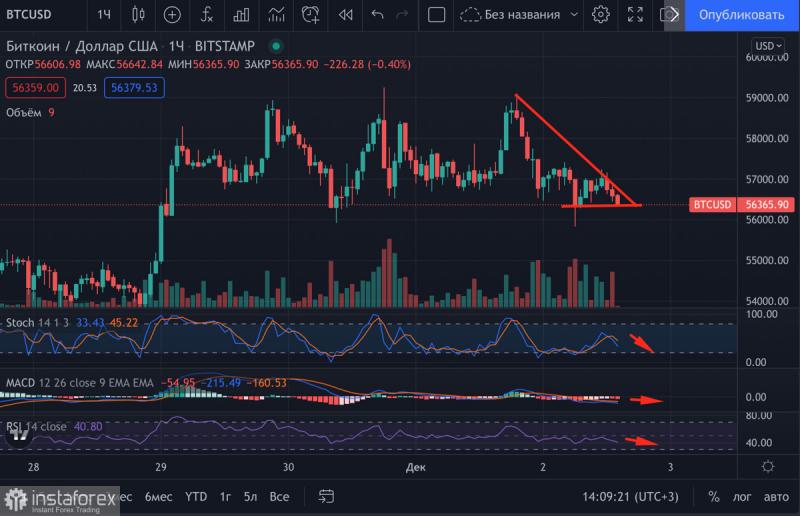The height and width of the screenshot is (516, 800).
Task: Click the 30 date on time axis
Action: coord(288,467)
